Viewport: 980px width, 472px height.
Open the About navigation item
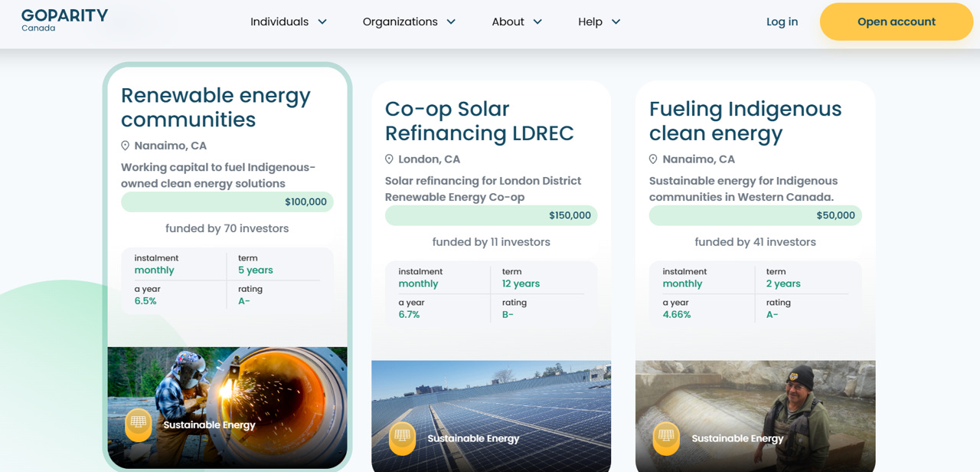point(508,22)
